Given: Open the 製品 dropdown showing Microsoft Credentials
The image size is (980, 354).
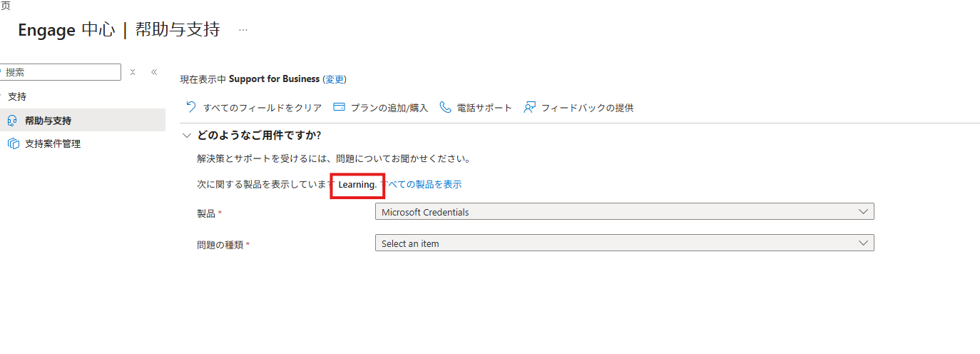Looking at the screenshot, I should (624, 212).
